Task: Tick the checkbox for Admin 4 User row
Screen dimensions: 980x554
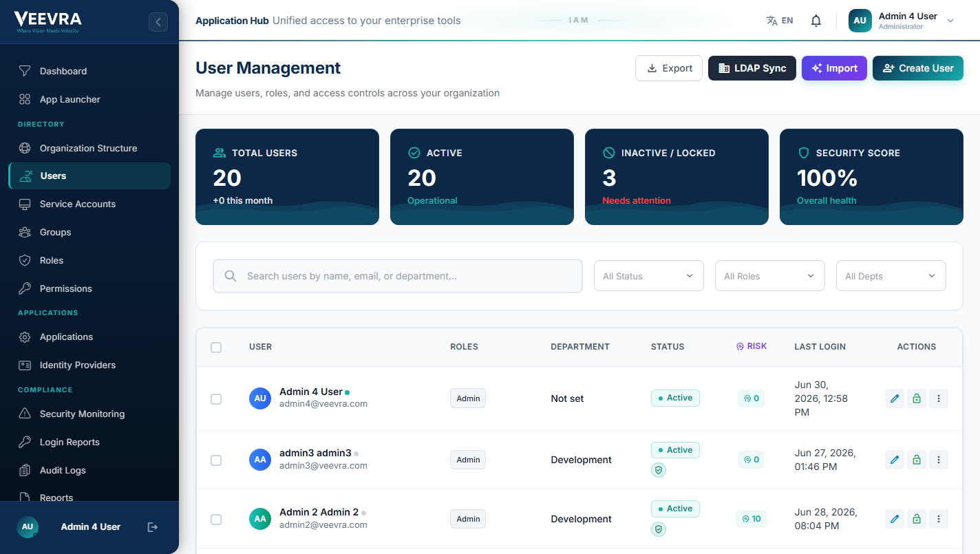Action: [216, 399]
